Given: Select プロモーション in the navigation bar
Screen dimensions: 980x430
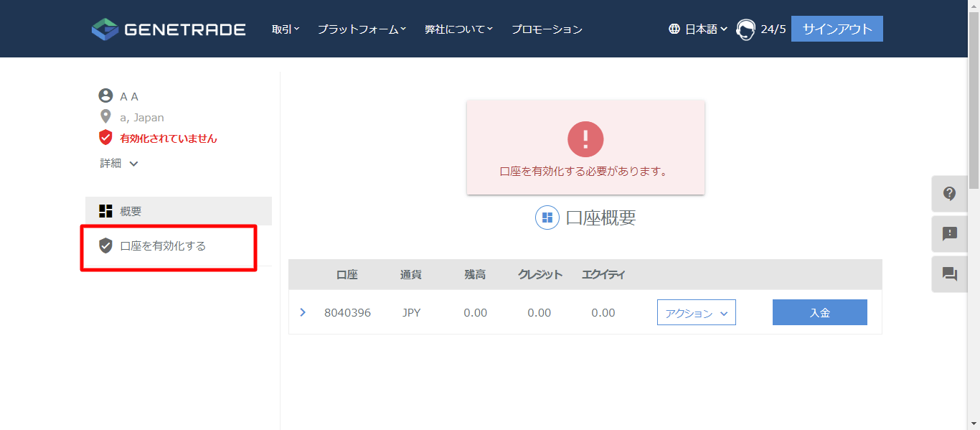Looking at the screenshot, I should pyautogui.click(x=547, y=29).
